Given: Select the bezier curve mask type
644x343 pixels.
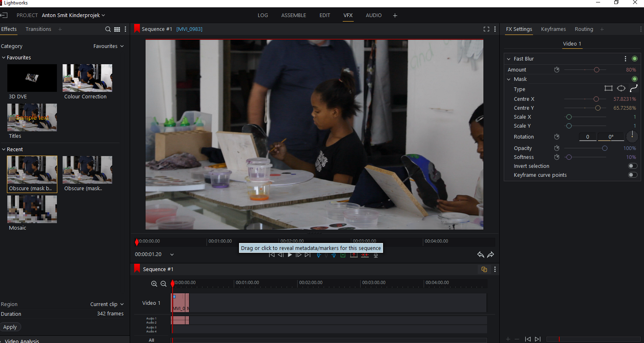Looking at the screenshot, I should pyautogui.click(x=634, y=89).
